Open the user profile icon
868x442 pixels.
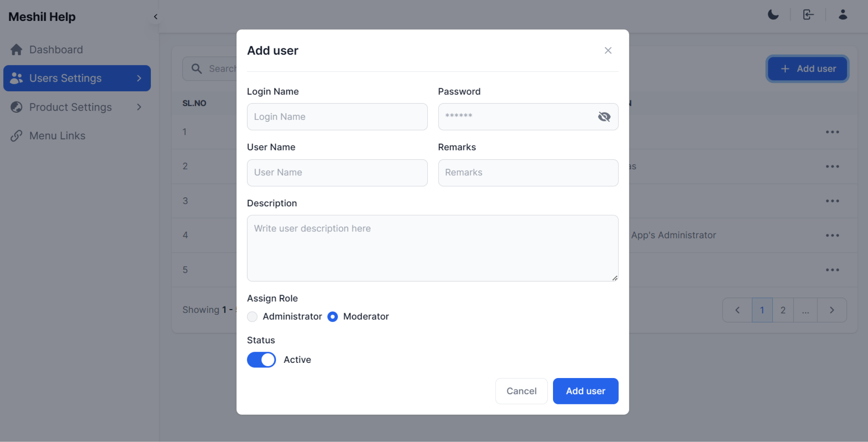coord(843,15)
